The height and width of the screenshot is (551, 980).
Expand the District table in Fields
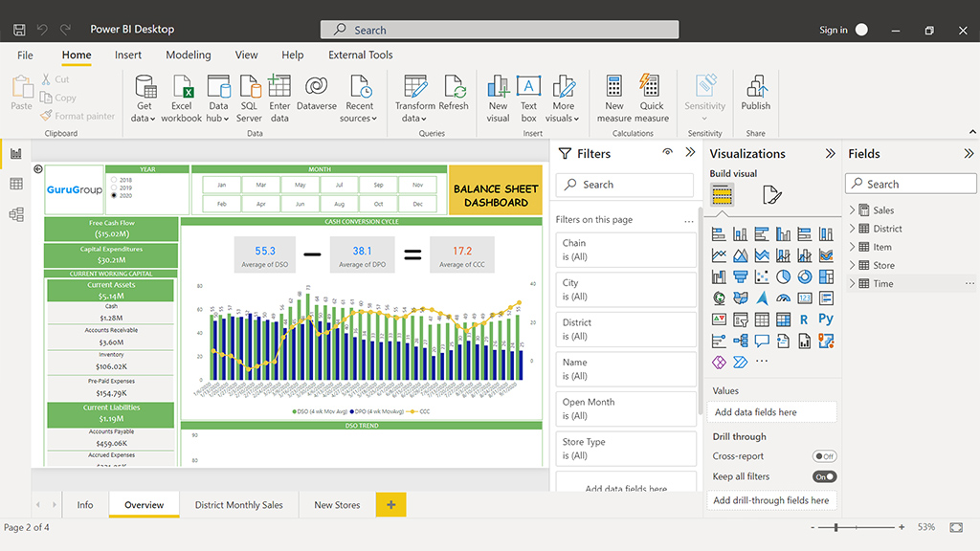(853, 229)
